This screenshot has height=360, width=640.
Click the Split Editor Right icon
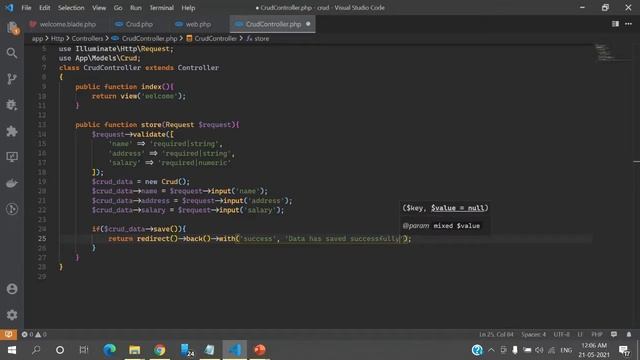pos(615,24)
